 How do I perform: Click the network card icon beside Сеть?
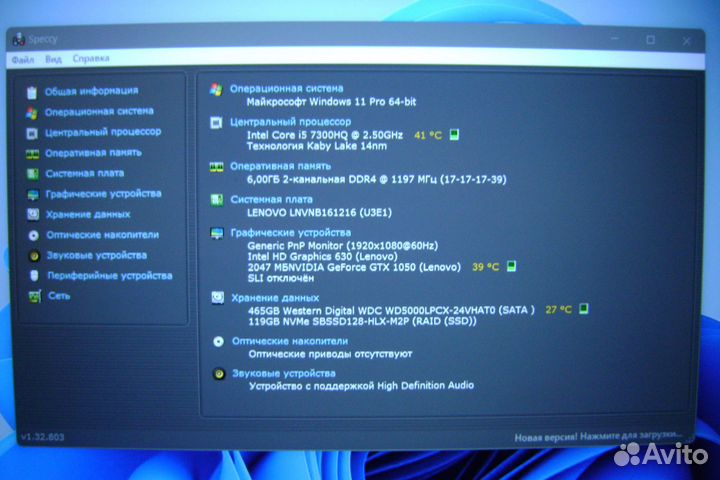pyautogui.click(x=35, y=296)
